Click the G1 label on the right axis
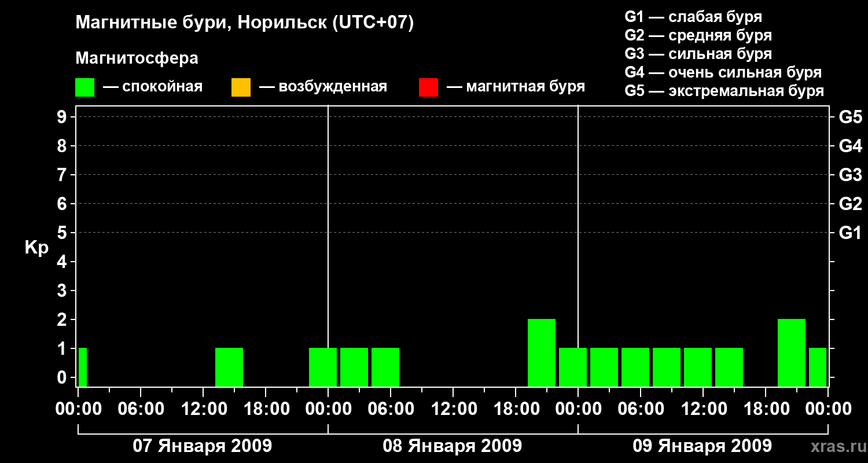The height and width of the screenshot is (463, 868). 850,233
